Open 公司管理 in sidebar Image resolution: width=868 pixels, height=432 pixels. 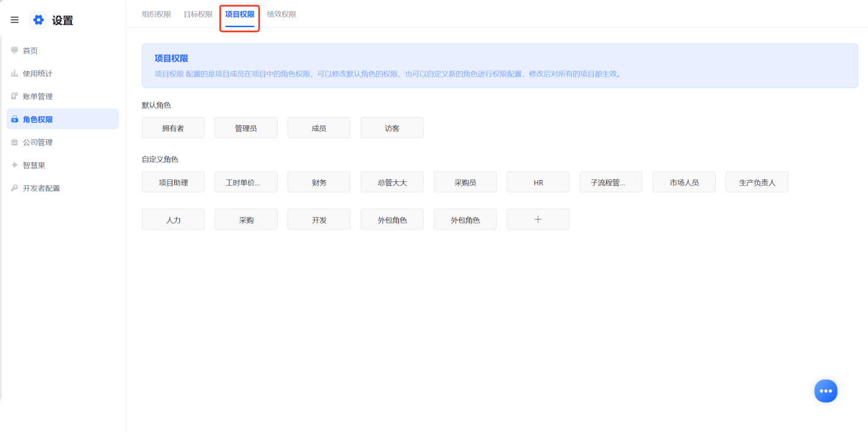coord(63,142)
